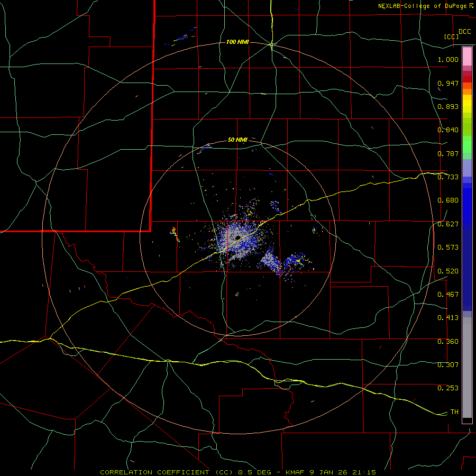Click the 0.947 scale value
476x476 pixels.
tap(448, 83)
